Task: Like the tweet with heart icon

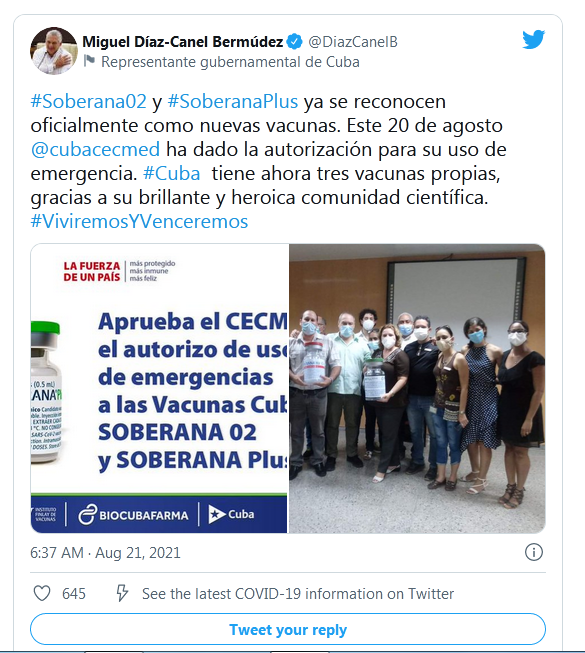Action: [x=42, y=593]
